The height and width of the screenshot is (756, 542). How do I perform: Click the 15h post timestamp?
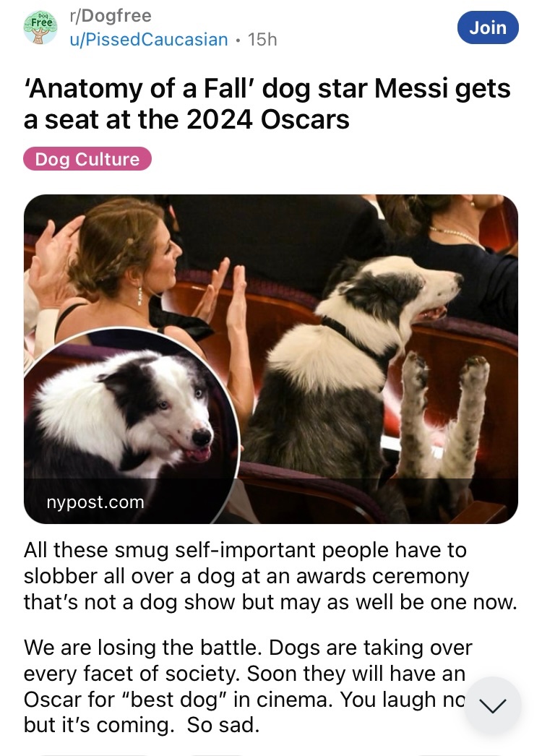(262, 40)
